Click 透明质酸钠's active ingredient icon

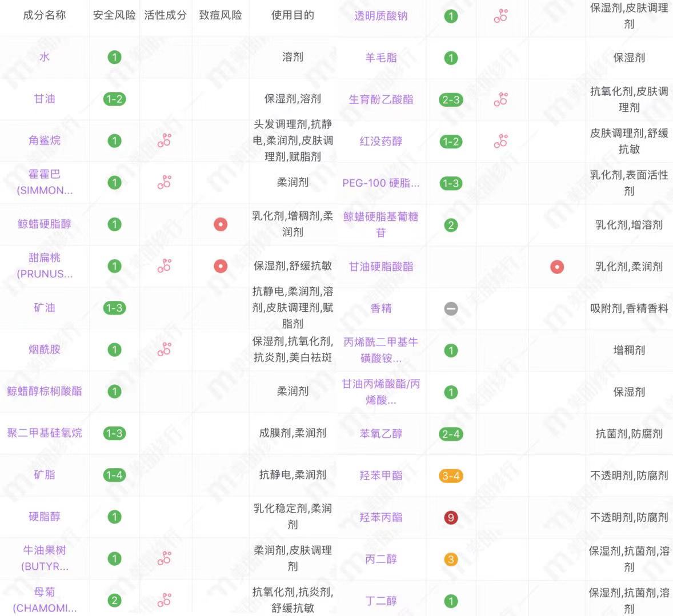click(x=500, y=17)
